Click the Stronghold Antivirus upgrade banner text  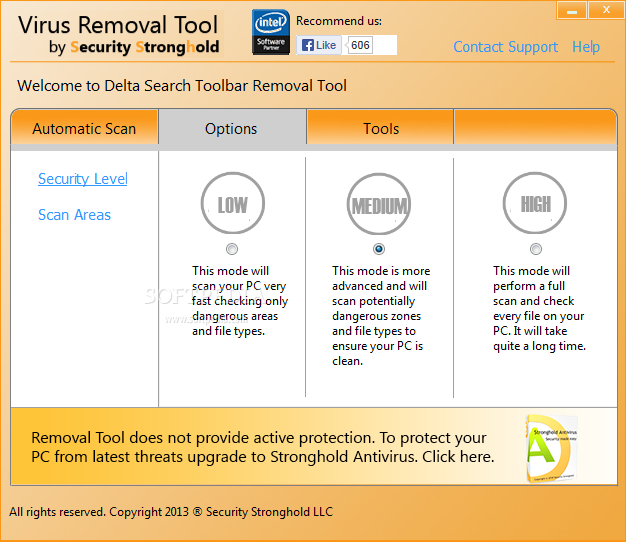(263, 447)
